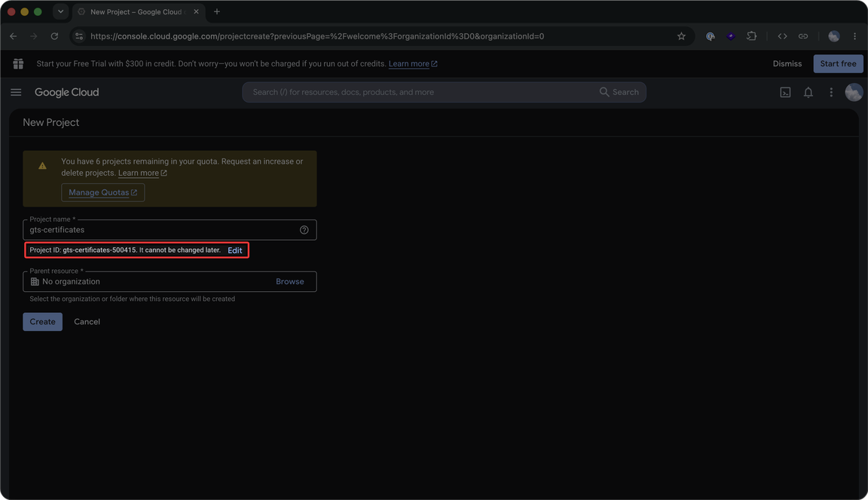Image resolution: width=868 pixels, height=500 pixels.
Task: Activate Cloud Shell terminal icon
Action: coord(785,93)
